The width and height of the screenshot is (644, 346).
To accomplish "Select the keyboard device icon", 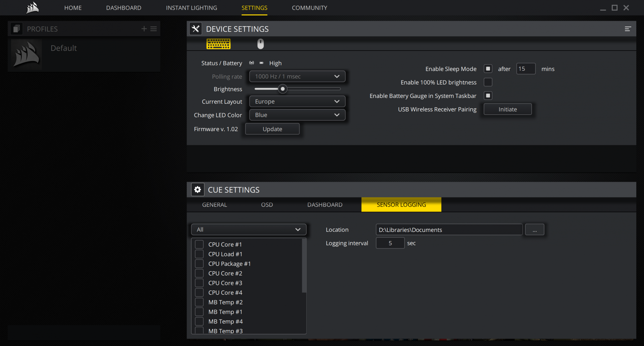I will 218,44.
